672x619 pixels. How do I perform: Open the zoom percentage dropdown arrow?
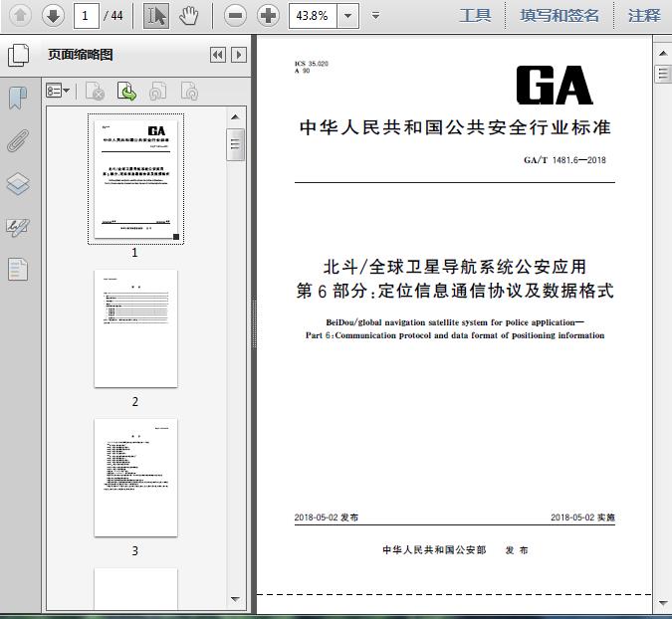(348, 16)
